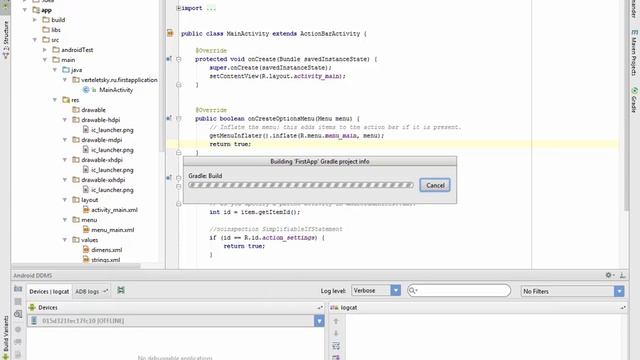Switch to Devices | logcat tab

pos(49,291)
